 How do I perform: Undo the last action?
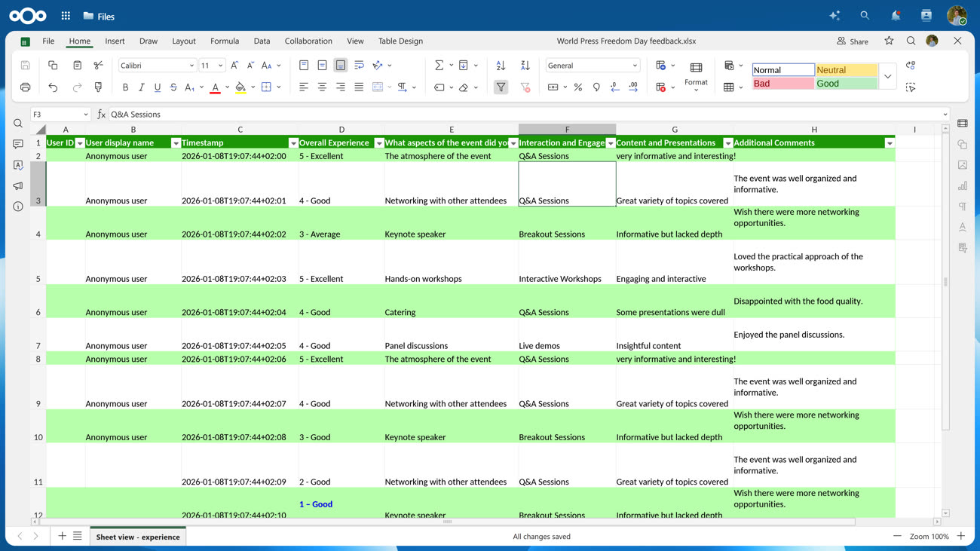[x=53, y=87]
